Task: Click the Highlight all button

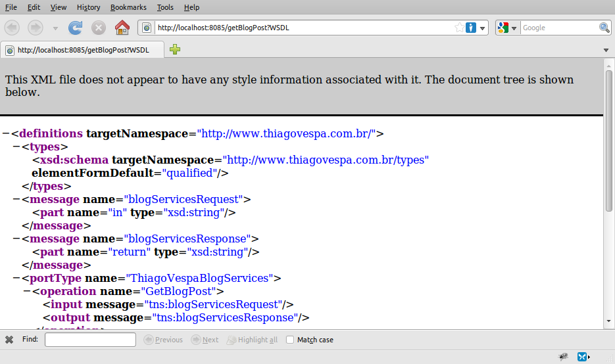Action: (252, 340)
